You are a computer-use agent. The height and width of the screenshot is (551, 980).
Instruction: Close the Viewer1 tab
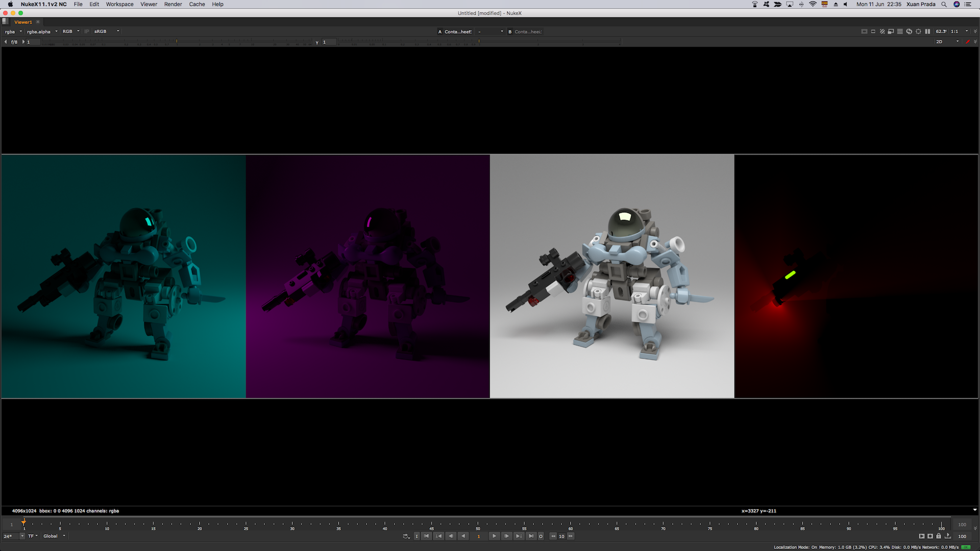click(x=38, y=22)
